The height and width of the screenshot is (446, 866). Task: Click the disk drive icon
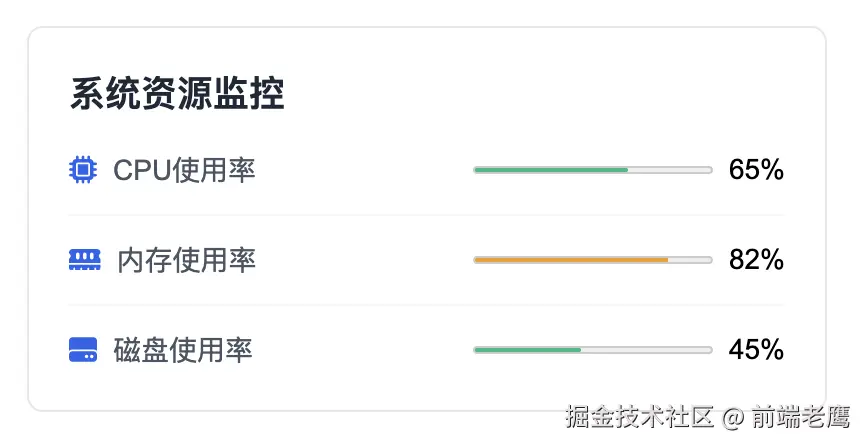coord(83,350)
